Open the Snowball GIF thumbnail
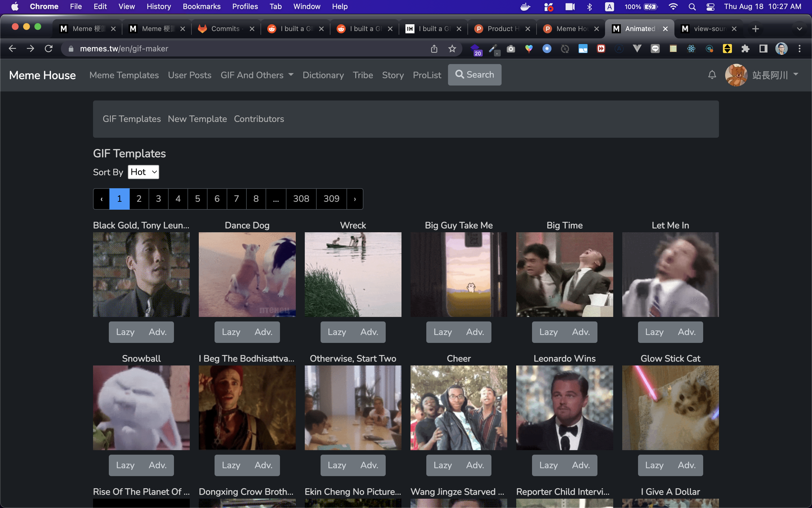The height and width of the screenshot is (508, 812). pyautogui.click(x=141, y=408)
